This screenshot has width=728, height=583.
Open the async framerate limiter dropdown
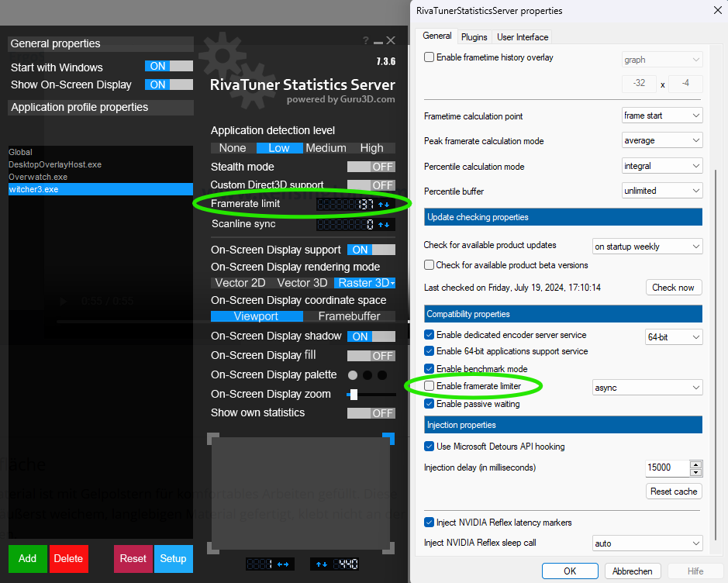pyautogui.click(x=647, y=388)
